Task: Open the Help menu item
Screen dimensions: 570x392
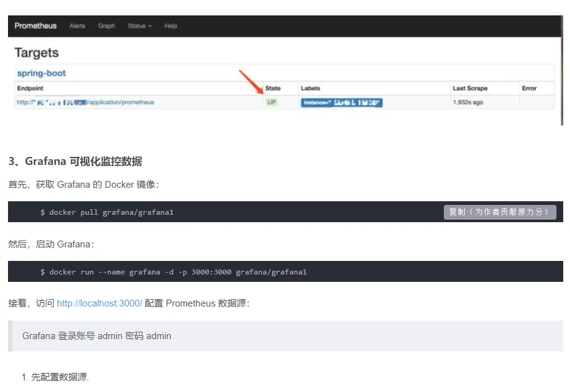Action: (x=171, y=26)
